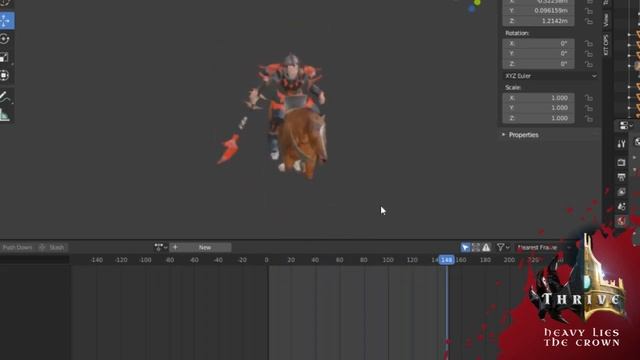Click the green Y axis gizmo dot

(477, 2)
